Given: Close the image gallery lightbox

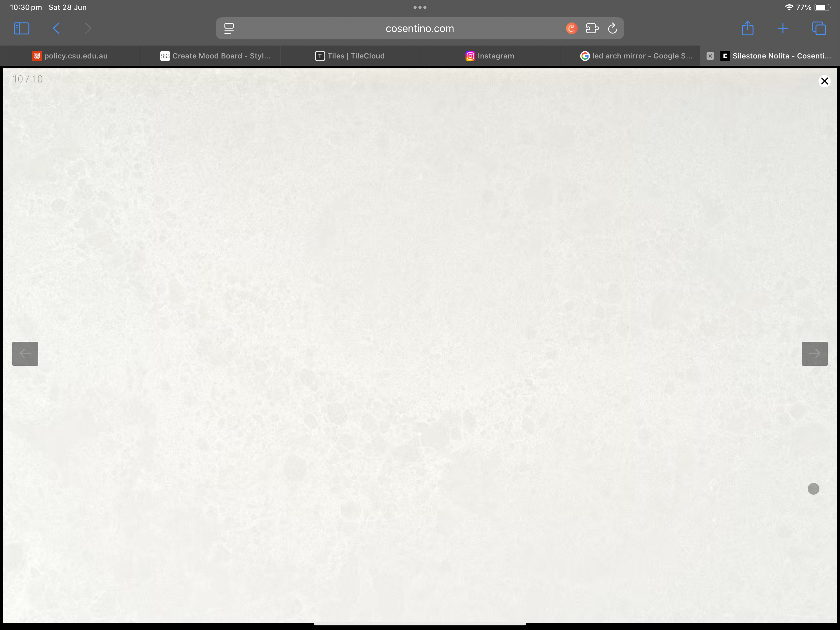Looking at the screenshot, I should pos(824,81).
